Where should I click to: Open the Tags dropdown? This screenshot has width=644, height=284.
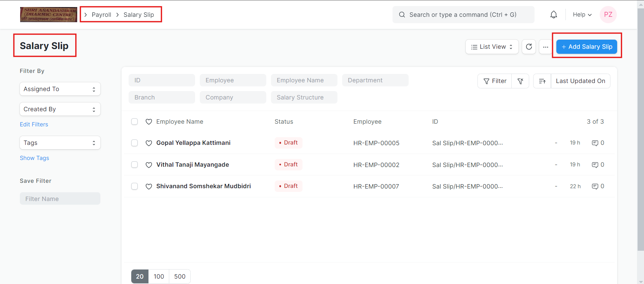(x=60, y=143)
